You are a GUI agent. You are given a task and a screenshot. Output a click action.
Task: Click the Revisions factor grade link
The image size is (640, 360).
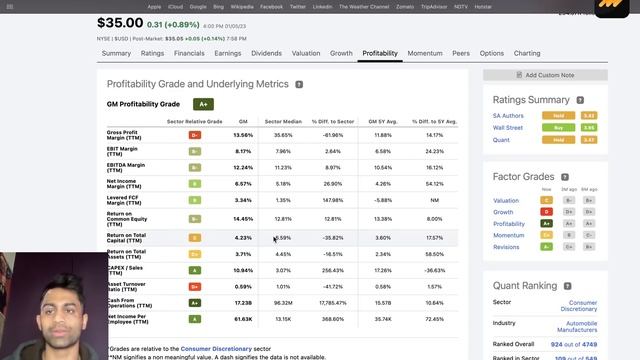point(506,247)
